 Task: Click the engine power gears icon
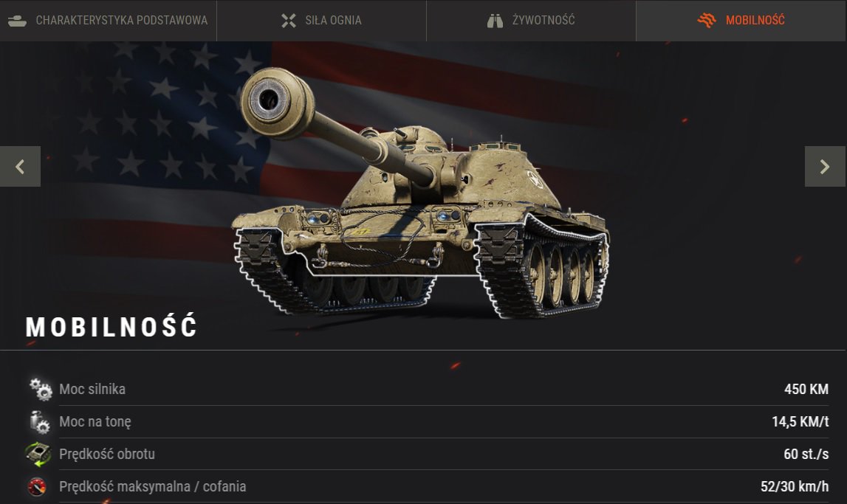[41, 389]
